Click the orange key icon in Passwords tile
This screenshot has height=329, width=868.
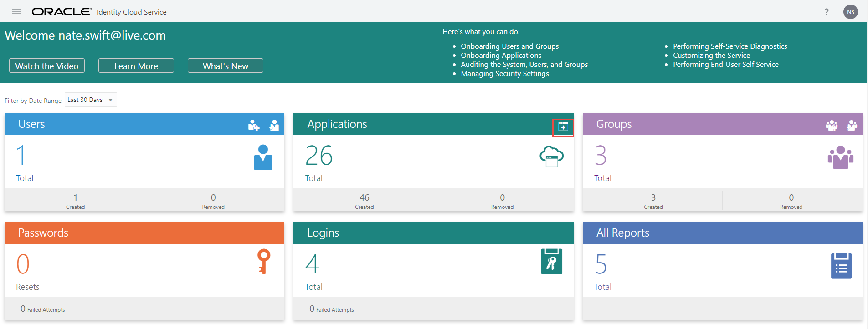263,261
